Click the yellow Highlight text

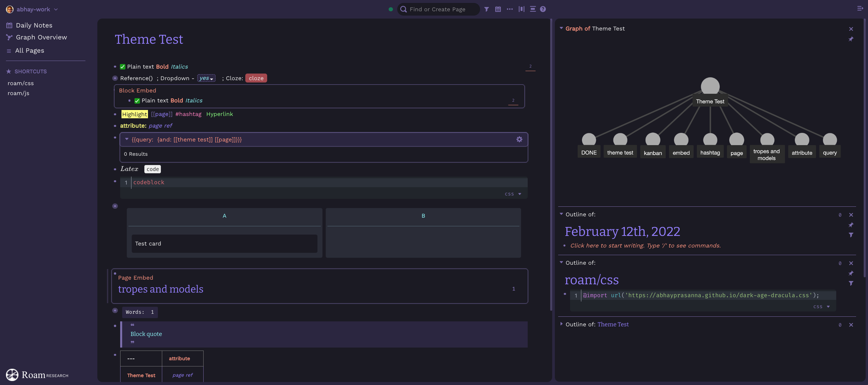pos(134,114)
